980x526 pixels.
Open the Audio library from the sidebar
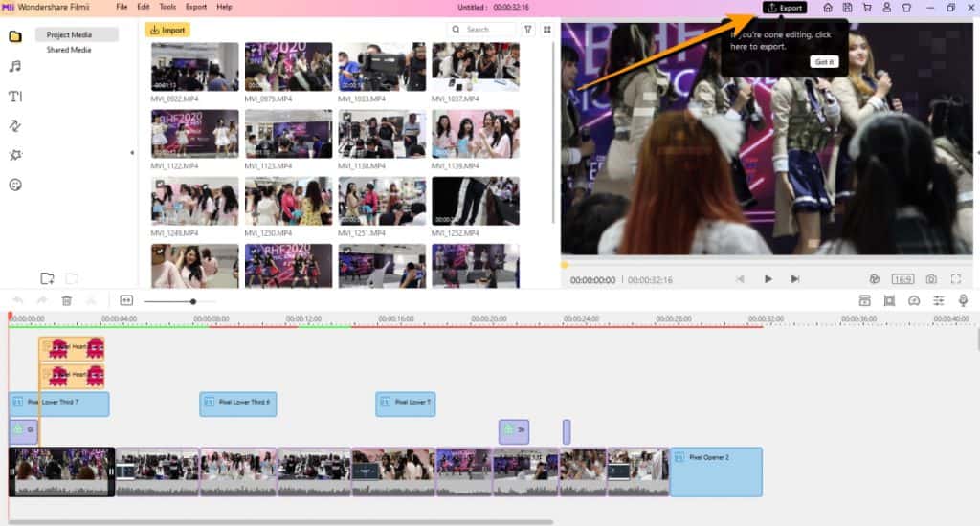15,66
